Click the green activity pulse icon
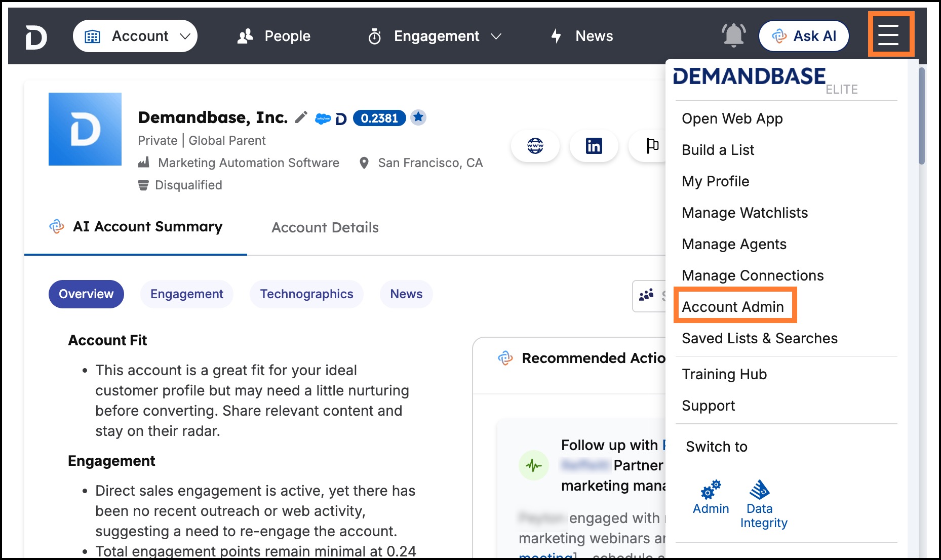Screen dimensions: 941x560 click(534, 465)
